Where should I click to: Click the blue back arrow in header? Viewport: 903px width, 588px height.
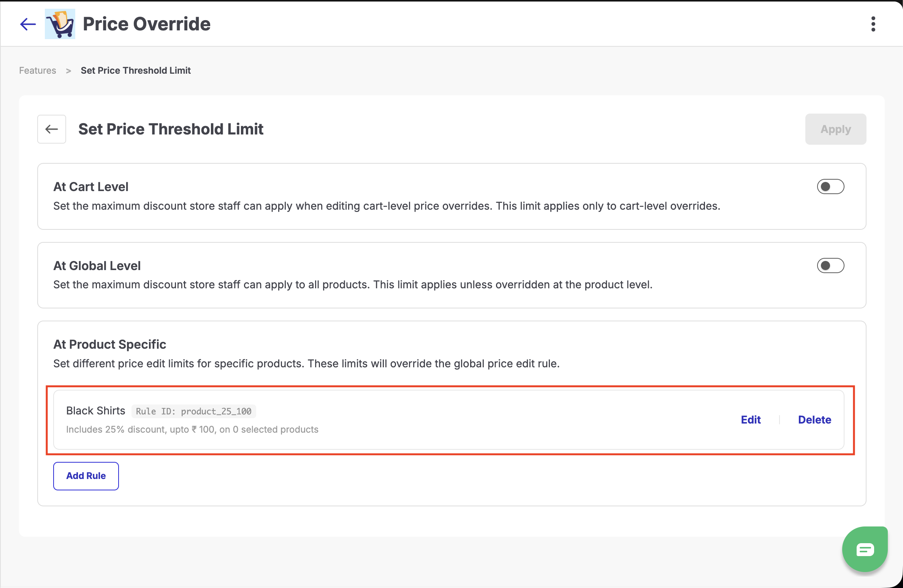coord(28,24)
